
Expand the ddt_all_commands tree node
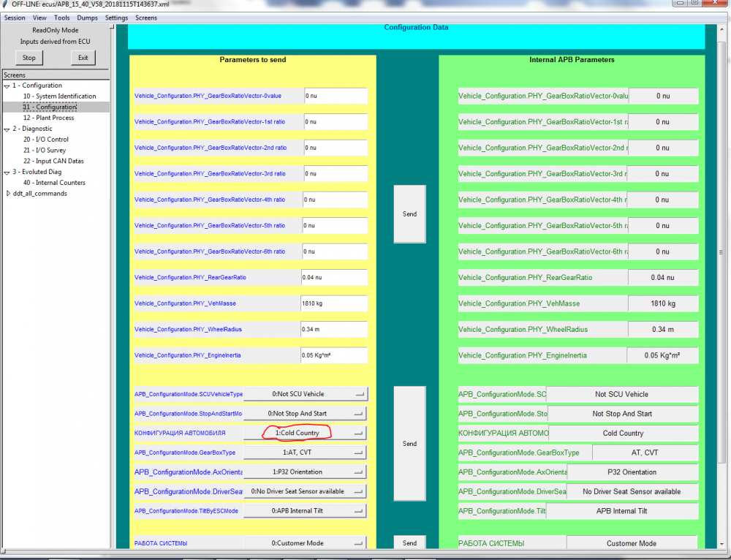(x=8, y=194)
